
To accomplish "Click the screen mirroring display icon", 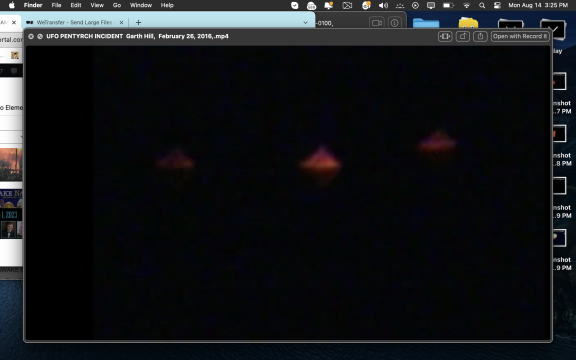I will pyautogui.click(x=431, y=5).
